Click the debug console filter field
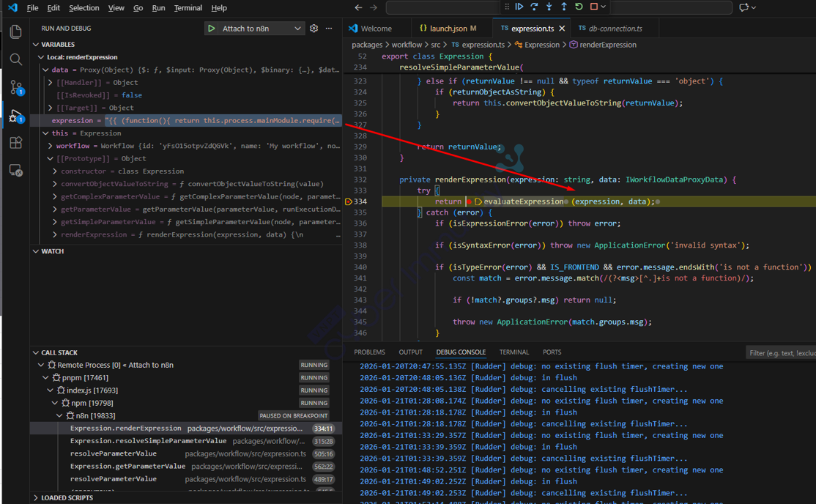Viewport: 816px width, 504px height. pyautogui.click(x=781, y=353)
